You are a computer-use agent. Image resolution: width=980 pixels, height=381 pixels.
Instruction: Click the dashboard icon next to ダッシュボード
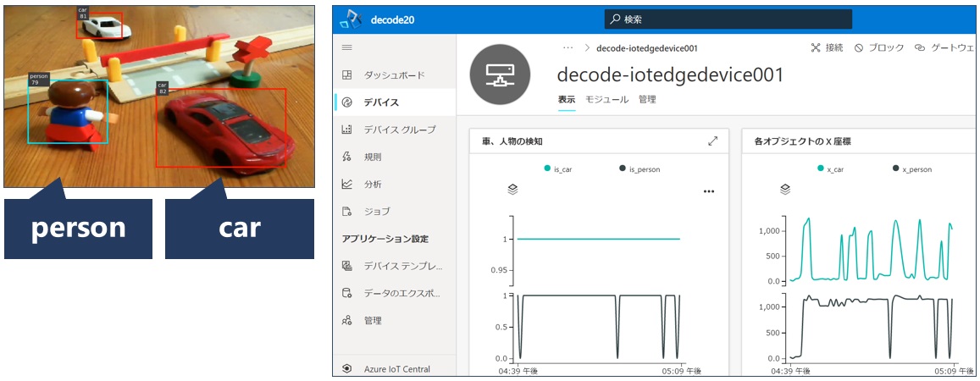pos(347,75)
